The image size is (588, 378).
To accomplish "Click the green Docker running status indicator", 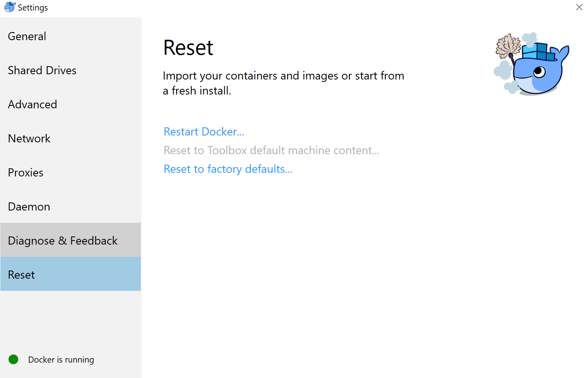I will pyautogui.click(x=13, y=359).
